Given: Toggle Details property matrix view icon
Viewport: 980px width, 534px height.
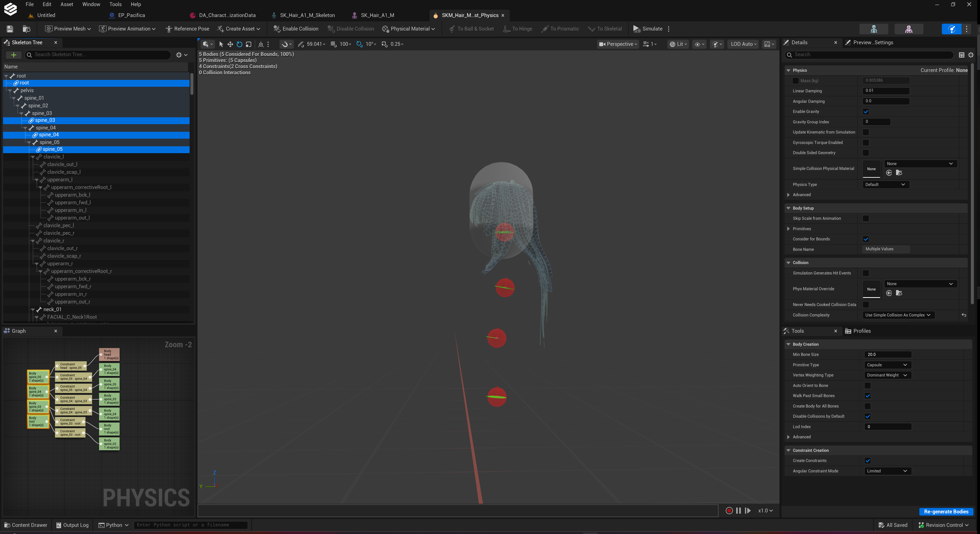Looking at the screenshot, I should pyautogui.click(x=961, y=55).
